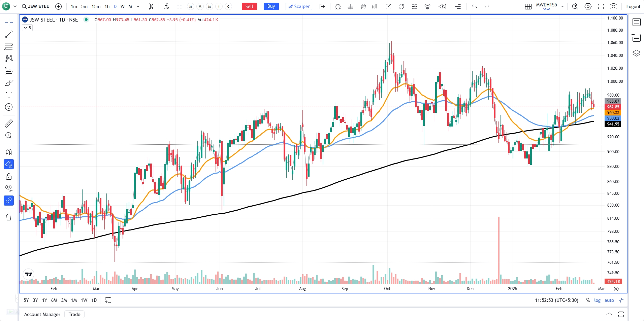
Task: Start bar replay with the rewind icon
Action: point(442,6)
